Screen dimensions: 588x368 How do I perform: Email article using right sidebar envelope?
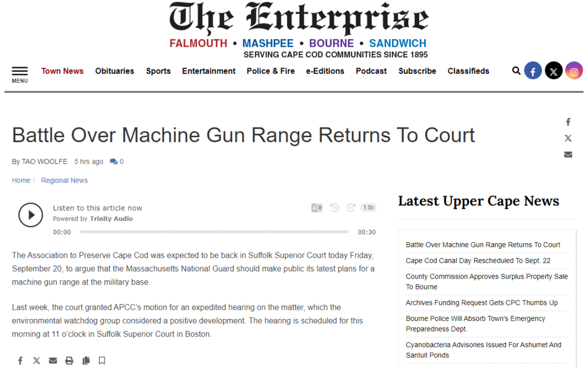point(568,154)
